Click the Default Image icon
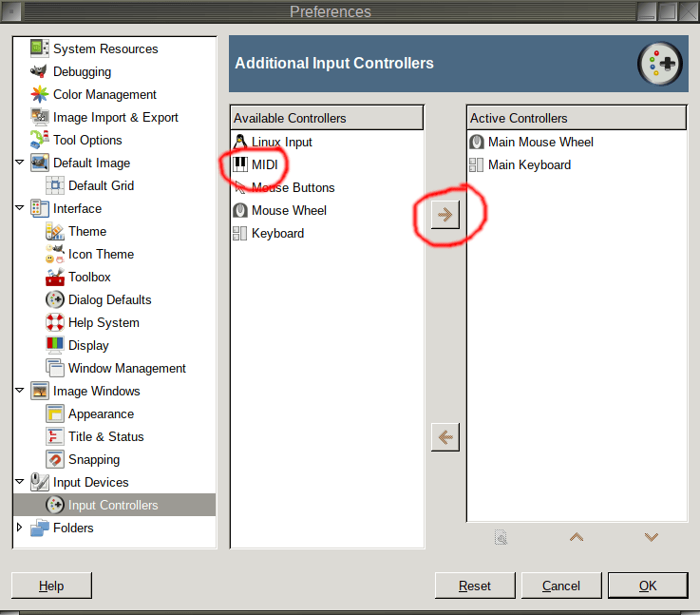 (x=39, y=163)
